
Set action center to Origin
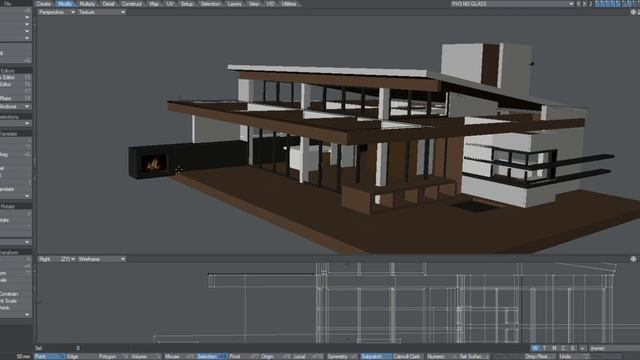[x=276, y=356]
